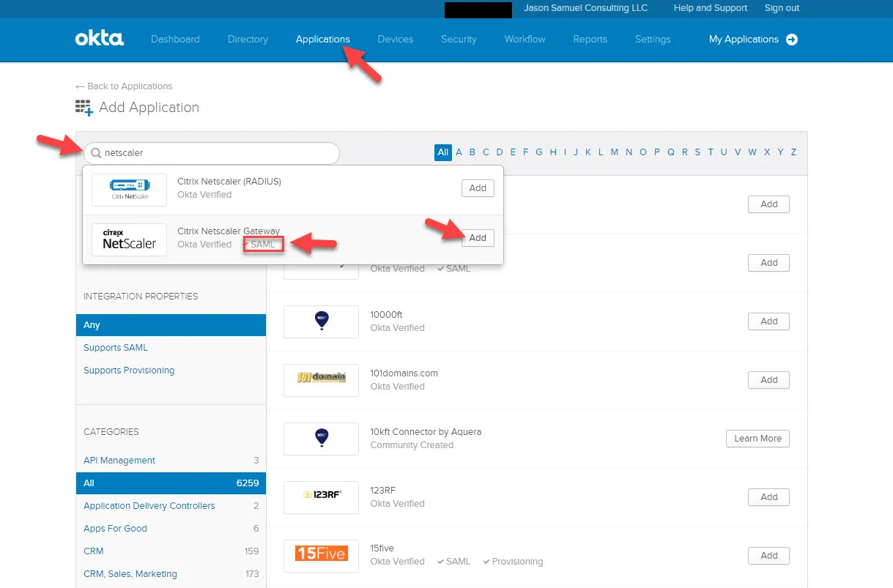The image size is (893, 588).
Task: Filter apps by letter O
Action: click(x=643, y=152)
